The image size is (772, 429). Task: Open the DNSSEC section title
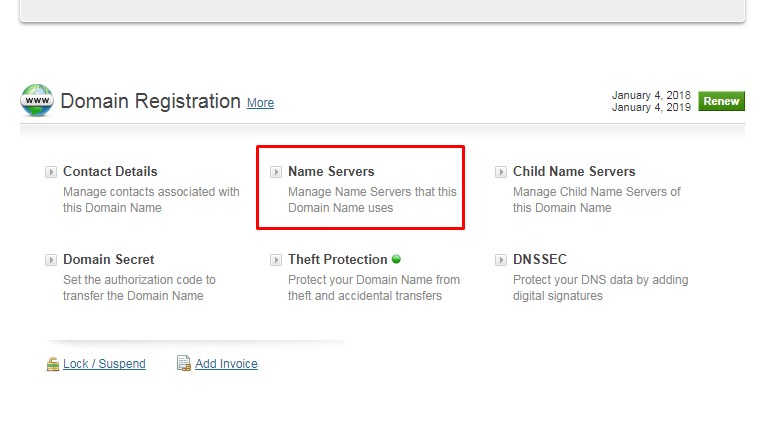[x=540, y=259]
